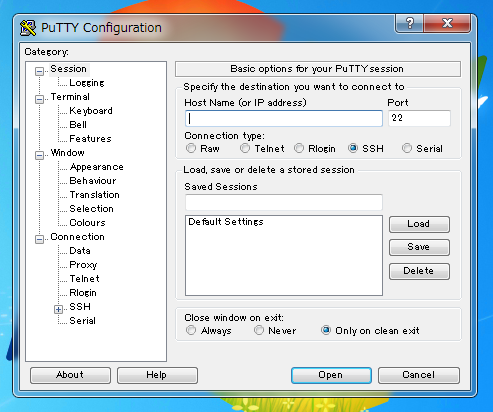Open the Session category

[69, 69]
